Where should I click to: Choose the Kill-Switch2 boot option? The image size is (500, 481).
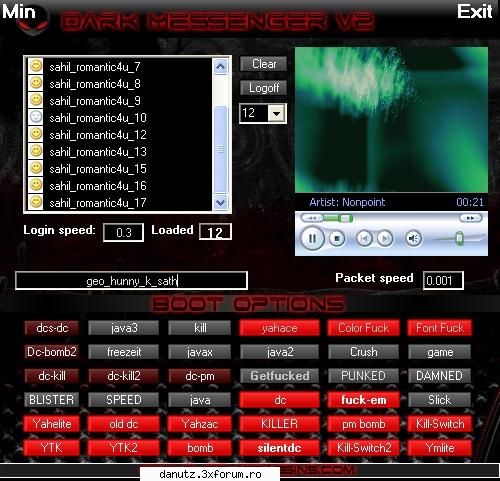pos(364,448)
